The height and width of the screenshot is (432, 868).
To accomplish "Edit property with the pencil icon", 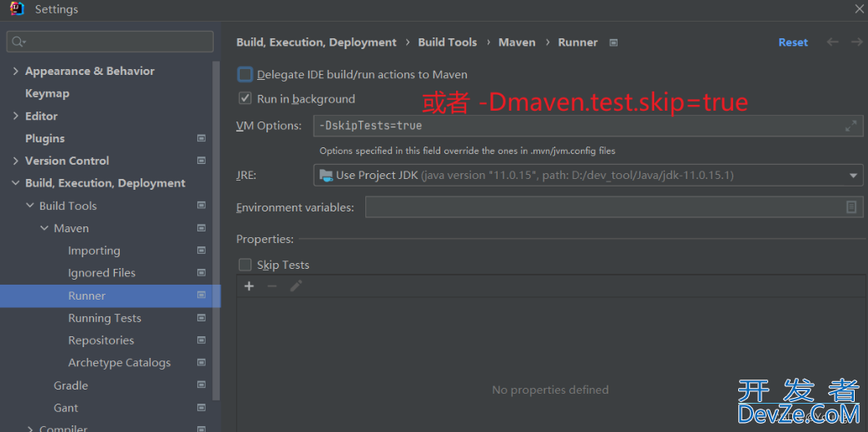I will (296, 286).
